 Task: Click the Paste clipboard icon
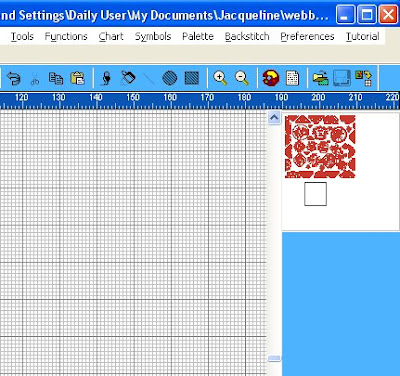tap(78, 78)
